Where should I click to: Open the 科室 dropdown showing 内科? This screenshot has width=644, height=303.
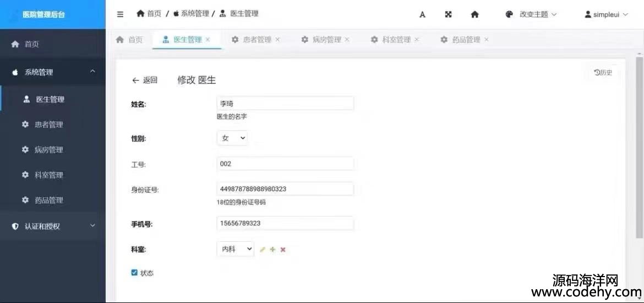pyautogui.click(x=235, y=250)
